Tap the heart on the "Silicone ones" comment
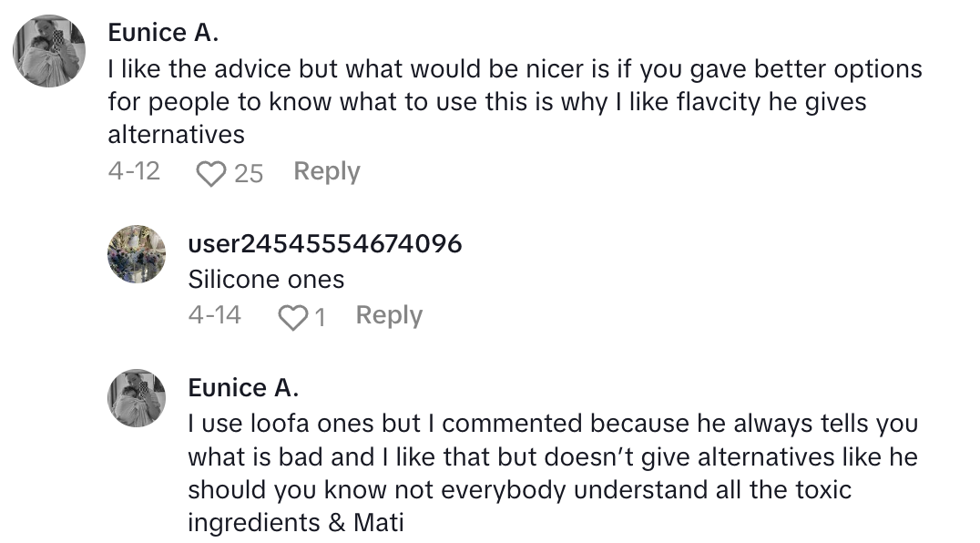The height and width of the screenshot is (543, 980). pos(292,316)
